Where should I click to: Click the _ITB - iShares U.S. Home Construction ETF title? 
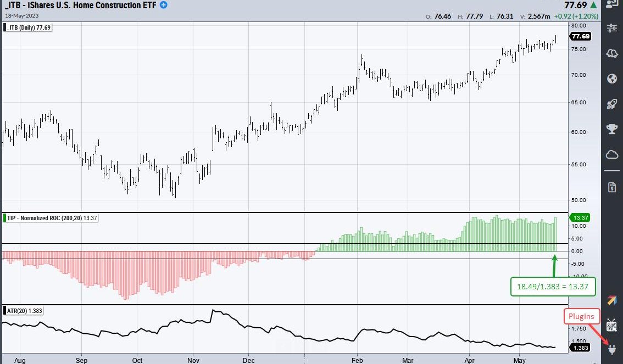click(x=80, y=5)
